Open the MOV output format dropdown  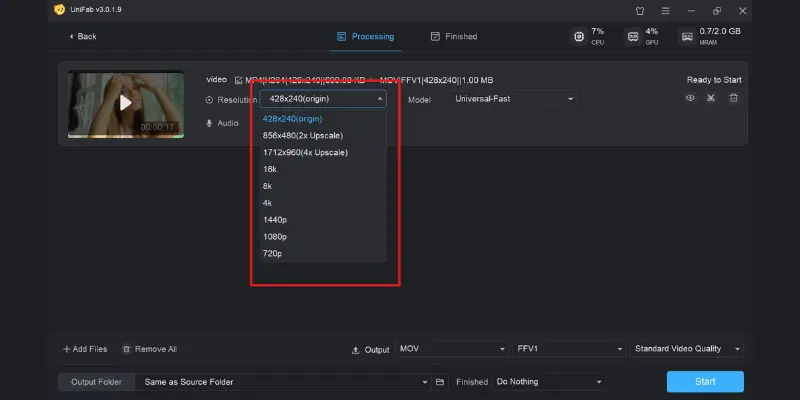(452, 349)
